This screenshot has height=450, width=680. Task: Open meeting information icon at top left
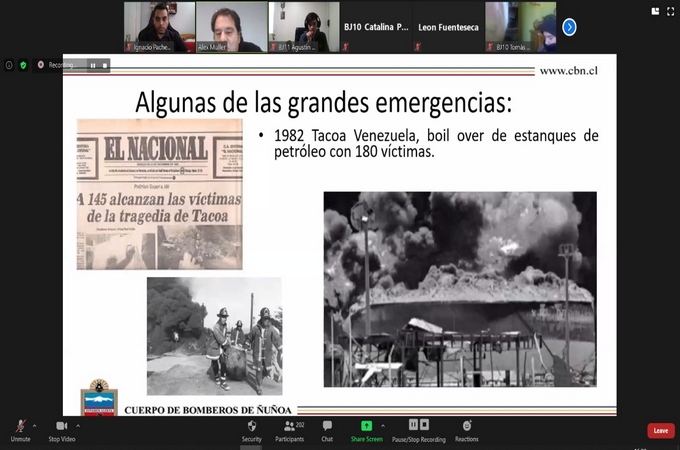tap(9, 65)
